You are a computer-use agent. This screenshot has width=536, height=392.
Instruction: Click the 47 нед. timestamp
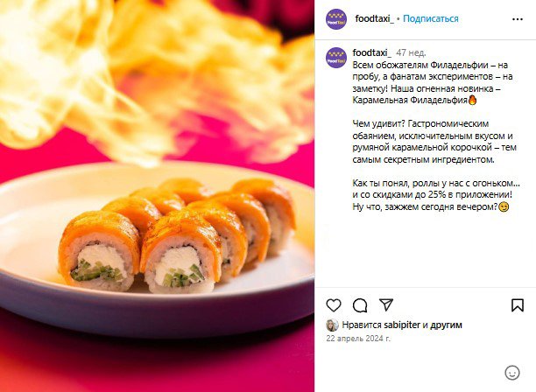point(412,52)
